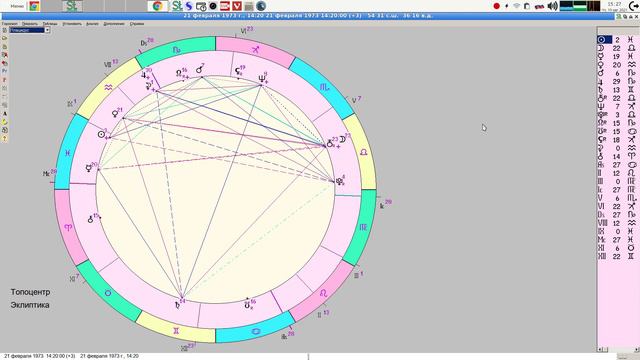Image resolution: width=640 pixels, height=360 pixels.
Task: Select the Sun row in the positions table
Action: [617, 40]
